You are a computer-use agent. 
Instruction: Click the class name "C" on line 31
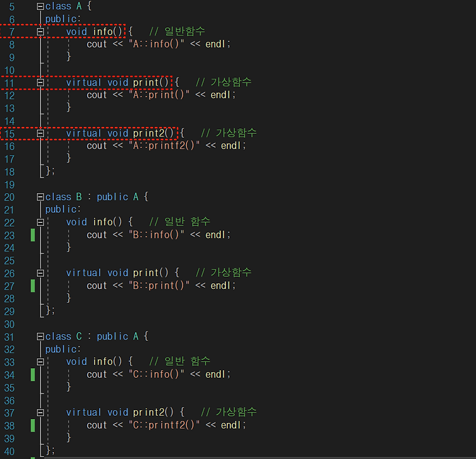click(79, 336)
